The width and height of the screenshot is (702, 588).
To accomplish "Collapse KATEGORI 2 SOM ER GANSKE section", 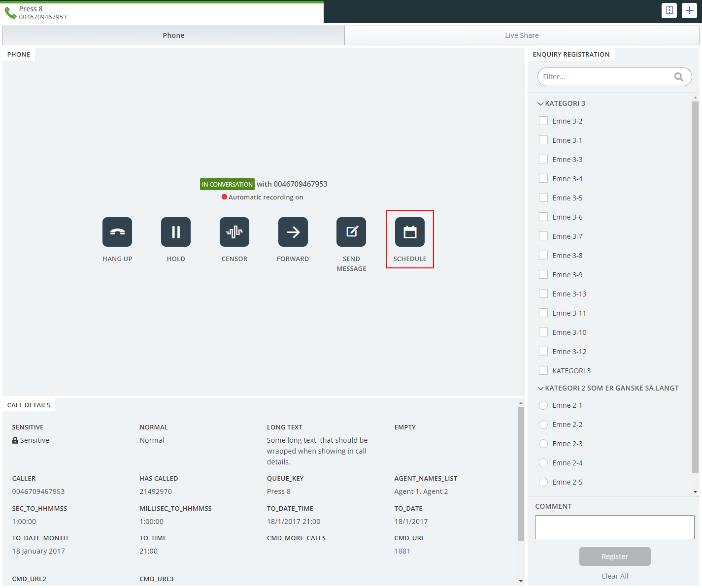I will [541, 389].
